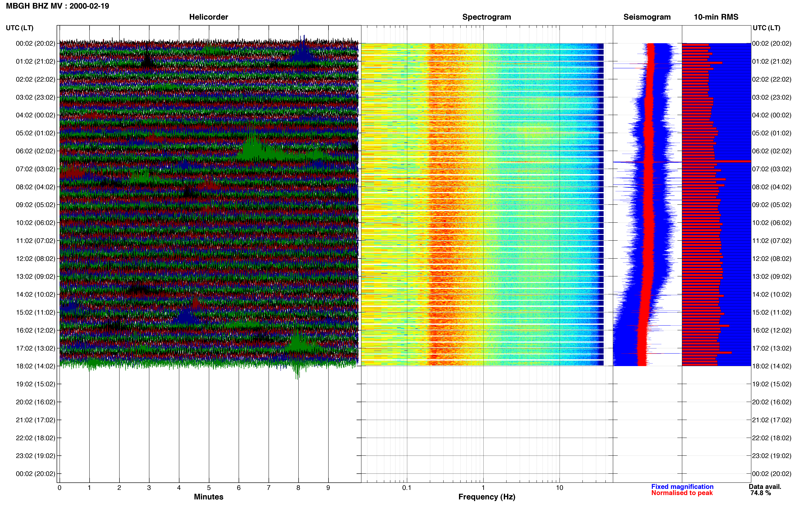Click '15:02 (11:02)' on the RMS time axis
The image size is (812, 508).
click(x=772, y=313)
